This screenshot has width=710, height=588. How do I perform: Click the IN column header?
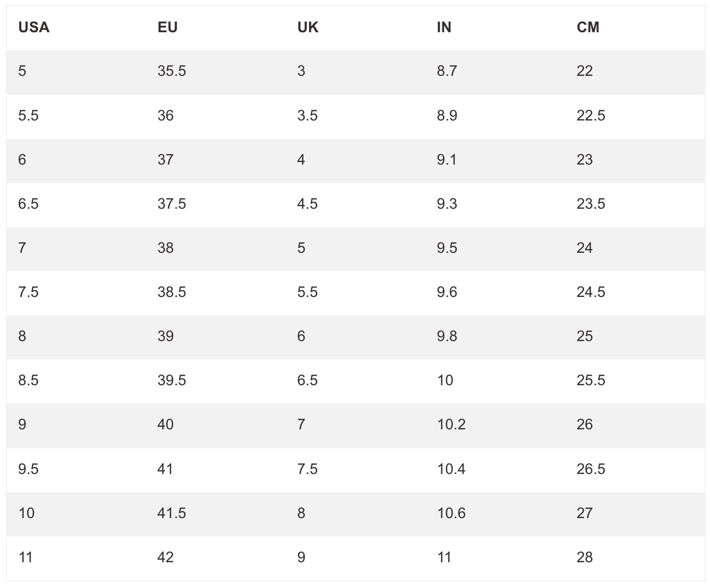pos(444,27)
